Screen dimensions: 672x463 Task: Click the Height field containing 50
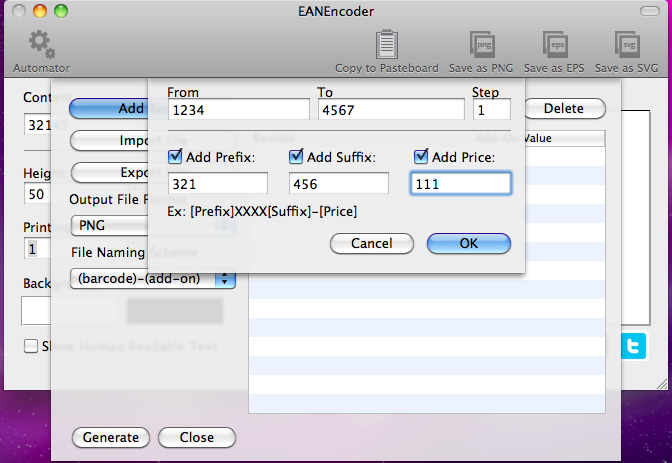click(37, 194)
